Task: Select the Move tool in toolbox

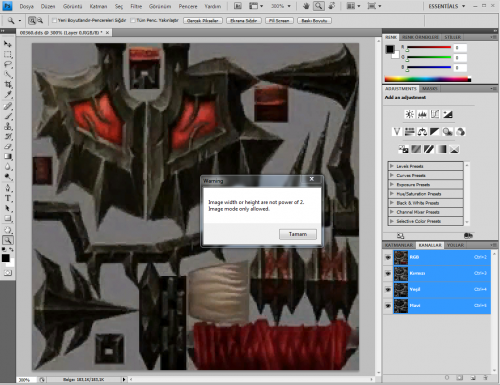Action: pyautogui.click(x=7, y=44)
